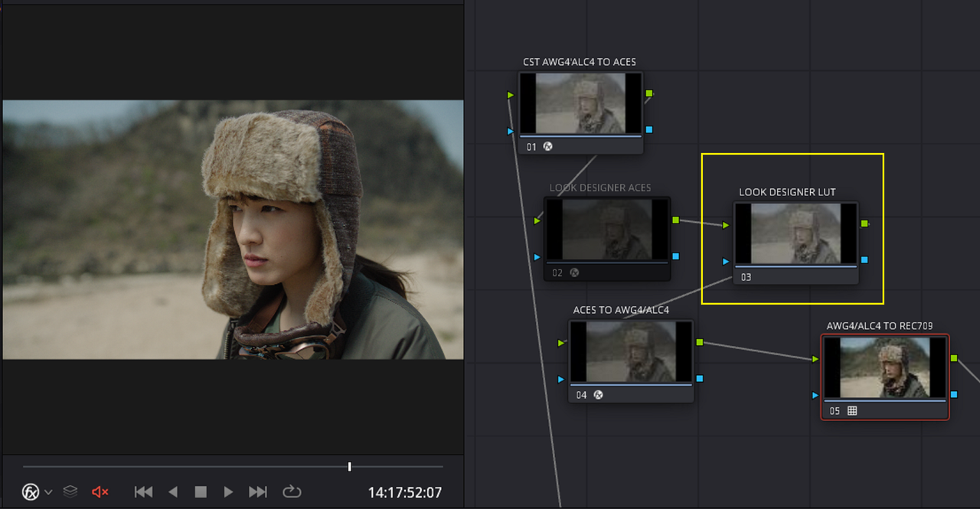This screenshot has height=509, width=980.
Task: Click the green RGB input of node 01
Action: pos(511,95)
